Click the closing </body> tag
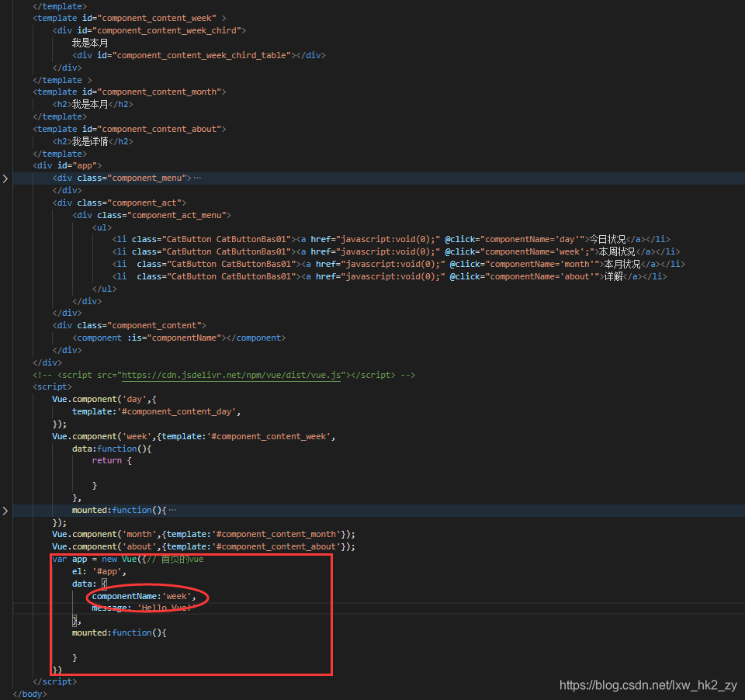The image size is (745, 700). point(30,694)
